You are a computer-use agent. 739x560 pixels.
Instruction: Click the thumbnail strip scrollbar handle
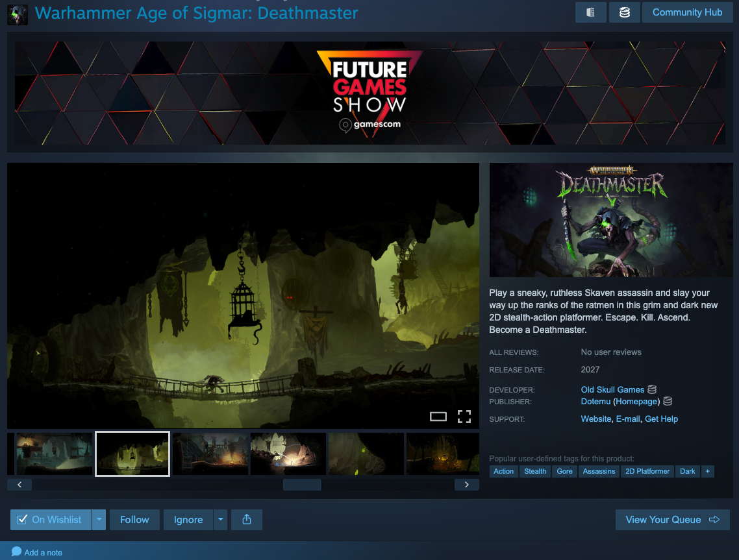301,485
